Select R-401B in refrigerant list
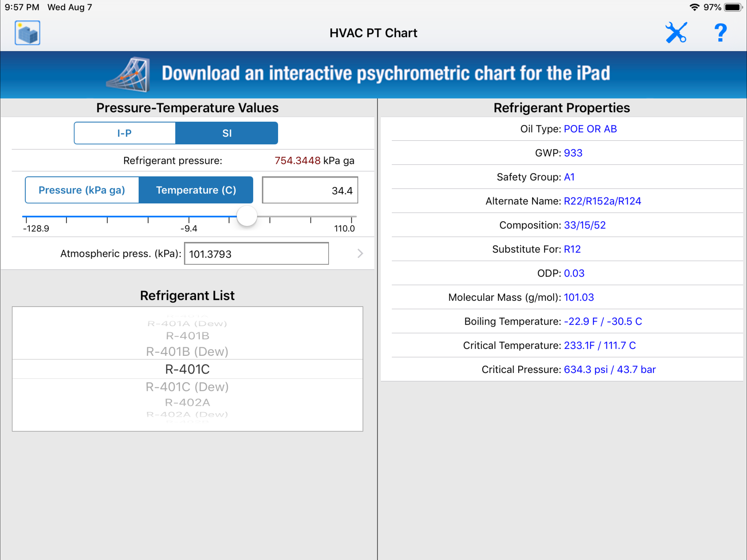Screen dimensions: 747x560 [187, 336]
